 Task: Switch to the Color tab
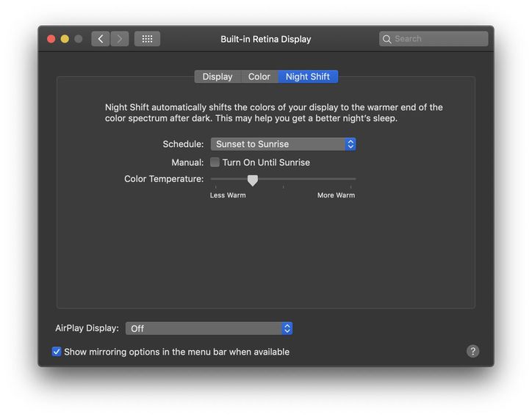tap(259, 76)
